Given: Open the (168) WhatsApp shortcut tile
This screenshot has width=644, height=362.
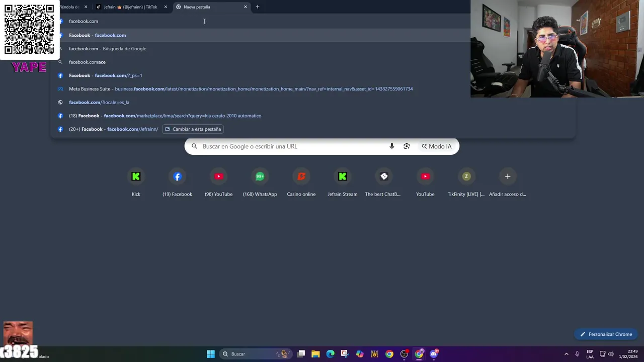Looking at the screenshot, I should 260,183.
